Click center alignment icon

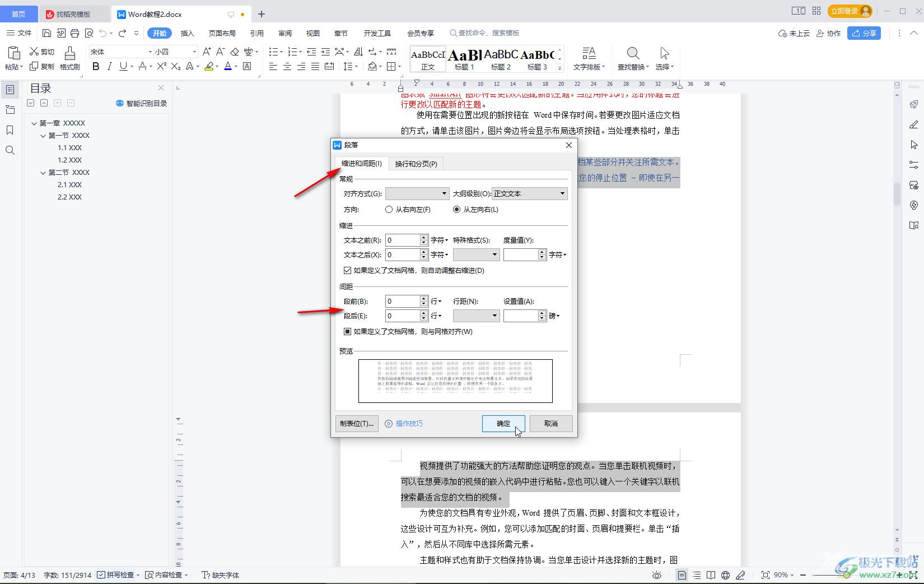pyautogui.click(x=287, y=67)
